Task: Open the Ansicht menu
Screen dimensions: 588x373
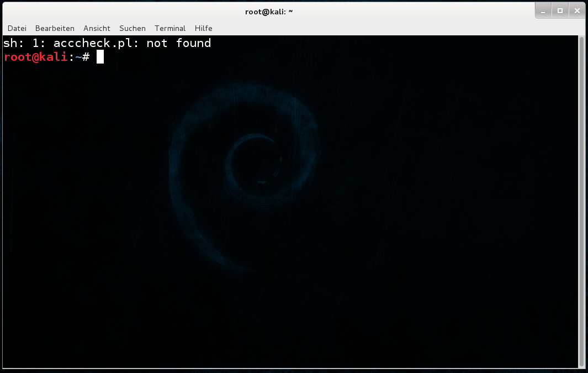Action: tap(97, 29)
